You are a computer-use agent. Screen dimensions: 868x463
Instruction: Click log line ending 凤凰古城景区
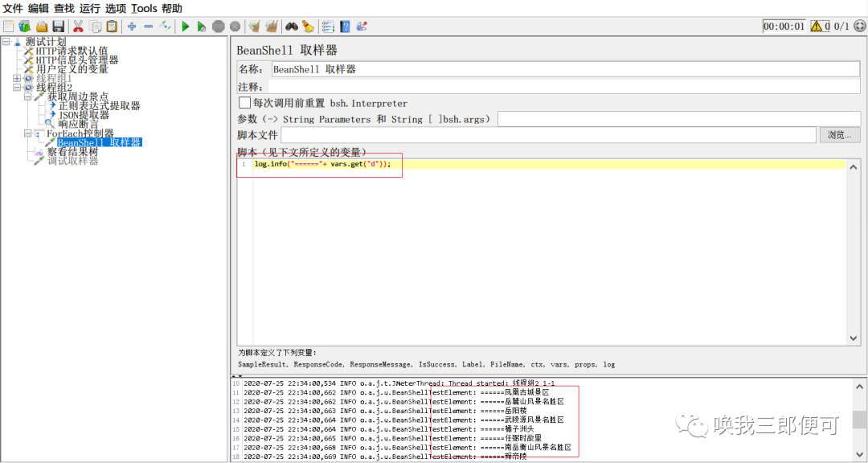click(x=395, y=392)
